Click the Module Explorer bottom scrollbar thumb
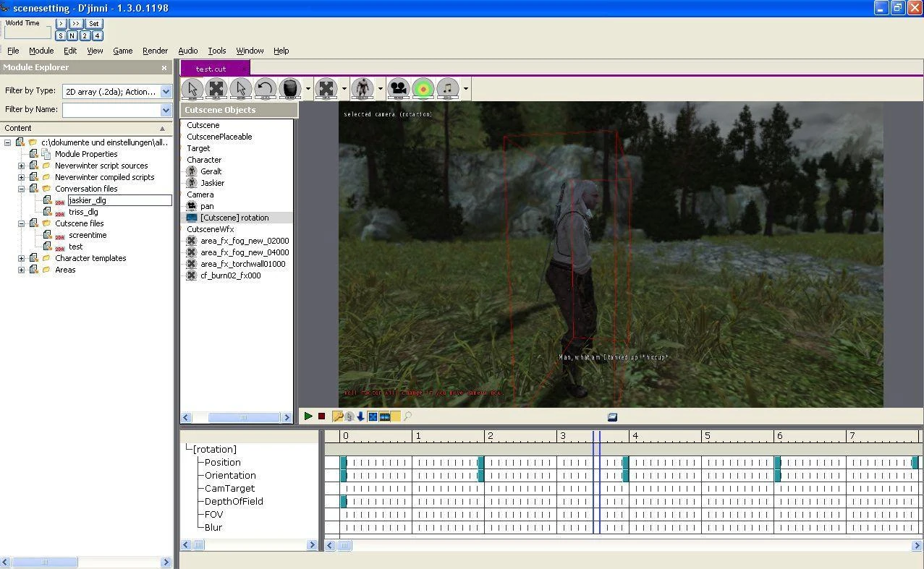Image resolution: width=924 pixels, height=569 pixels. coord(45,562)
